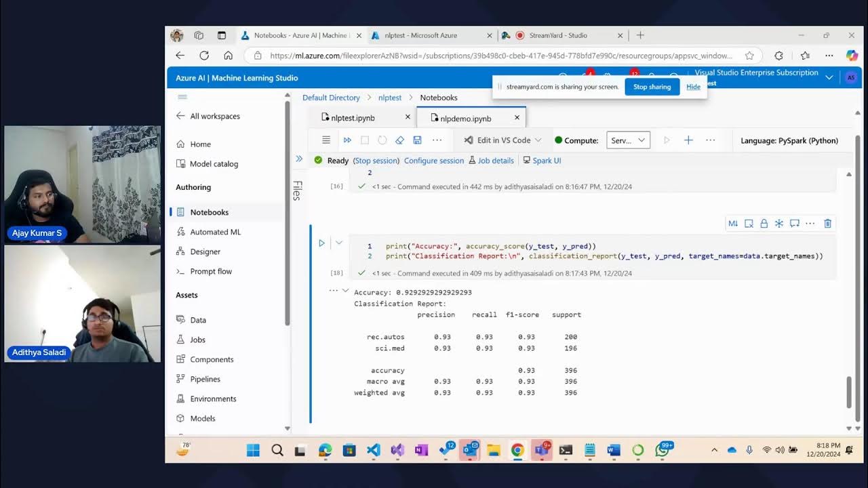Expand the Files pane with the double chevron

[299, 159]
